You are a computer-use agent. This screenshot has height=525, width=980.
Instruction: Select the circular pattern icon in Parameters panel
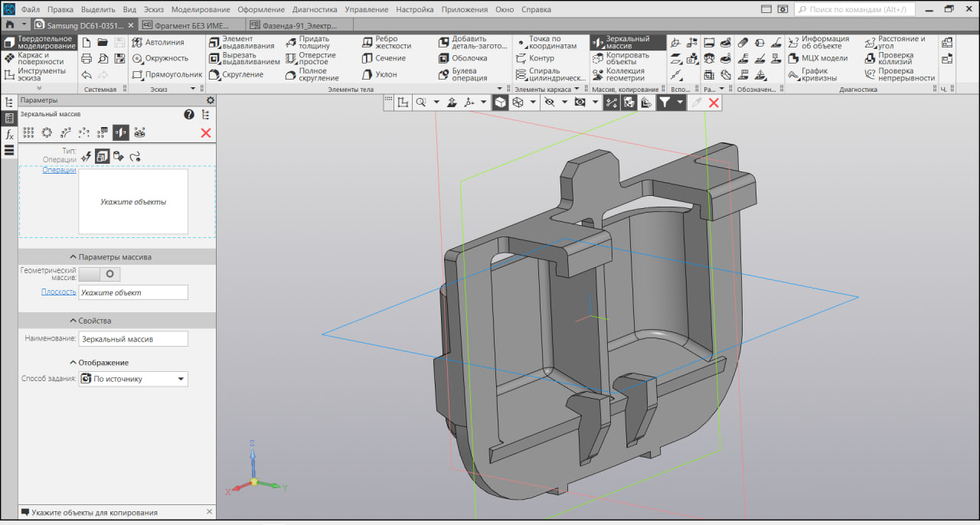tap(47, 132)
